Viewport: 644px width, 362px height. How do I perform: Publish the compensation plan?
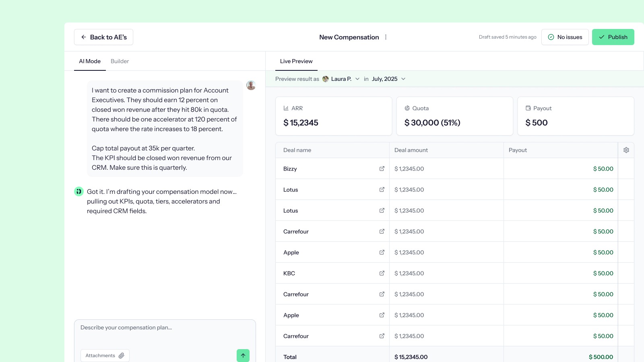[x=613, y=37]
